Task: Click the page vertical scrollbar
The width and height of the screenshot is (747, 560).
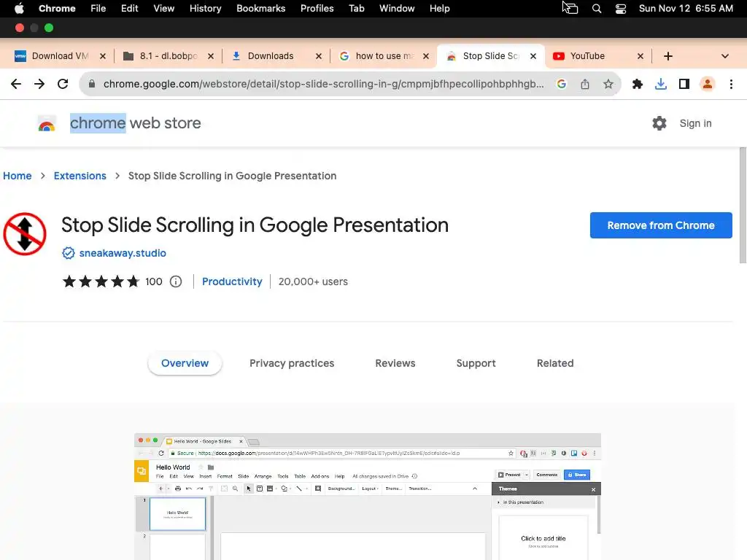Action: coord(743,205)
